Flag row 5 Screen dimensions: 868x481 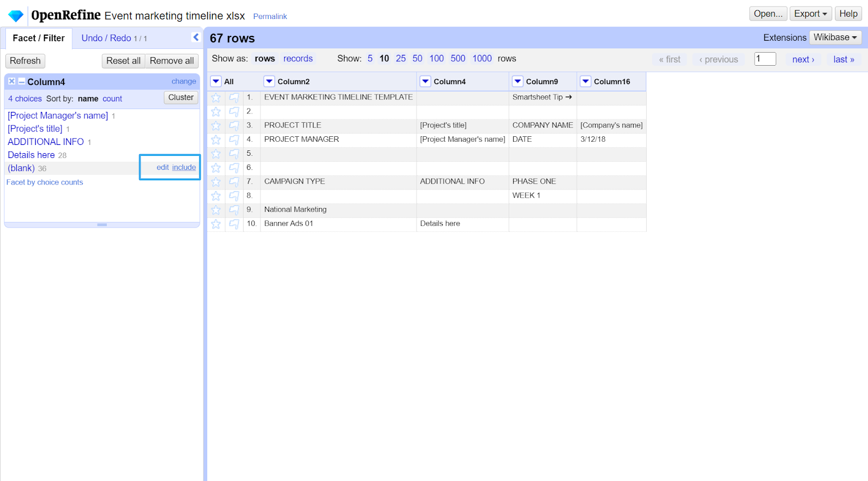[x=234, y=154]
